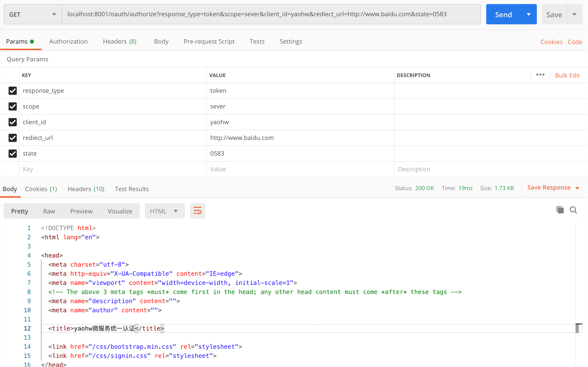Uncheck the response_type parameter checkbox
Screen dimensions: 588x367
[x=12, y=91]
